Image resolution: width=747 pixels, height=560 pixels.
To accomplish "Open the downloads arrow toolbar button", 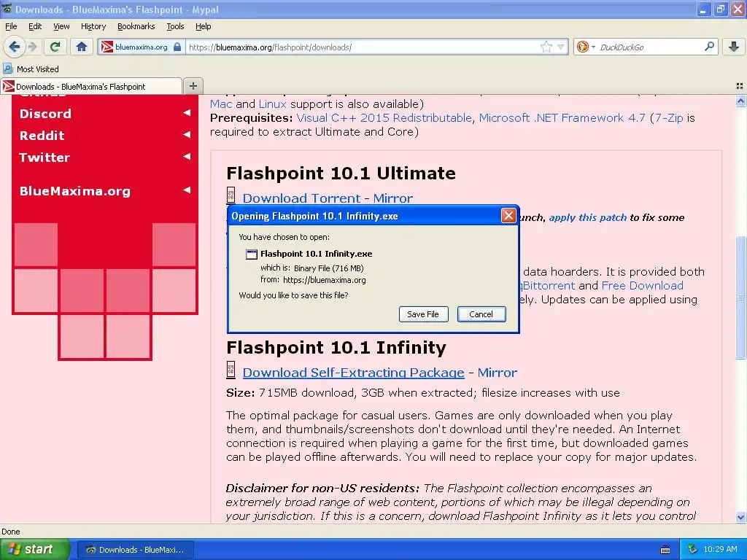I will 734,47.
